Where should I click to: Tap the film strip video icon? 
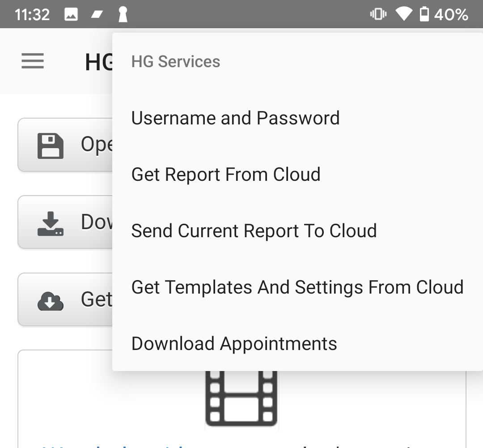[241, 398]
